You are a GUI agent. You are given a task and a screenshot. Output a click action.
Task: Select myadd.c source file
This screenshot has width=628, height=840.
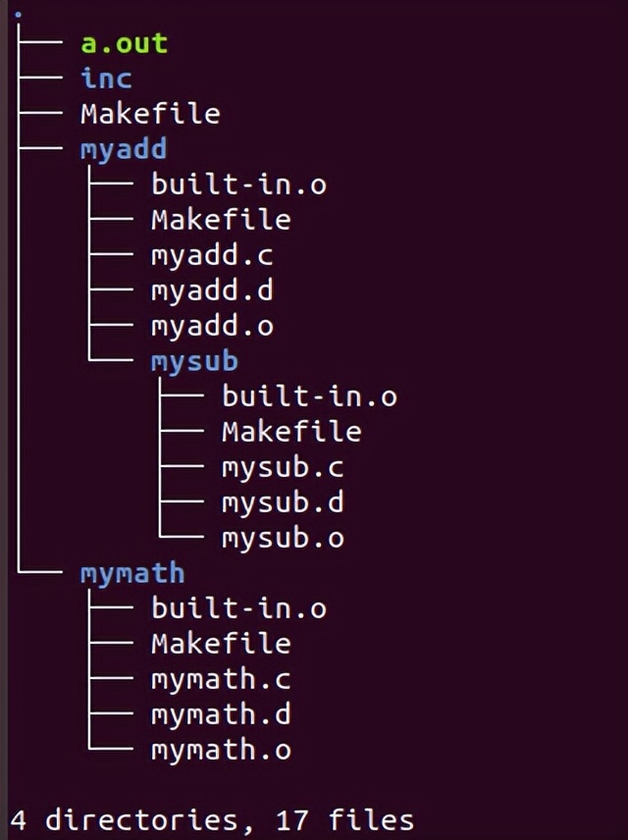coord(212,255)
